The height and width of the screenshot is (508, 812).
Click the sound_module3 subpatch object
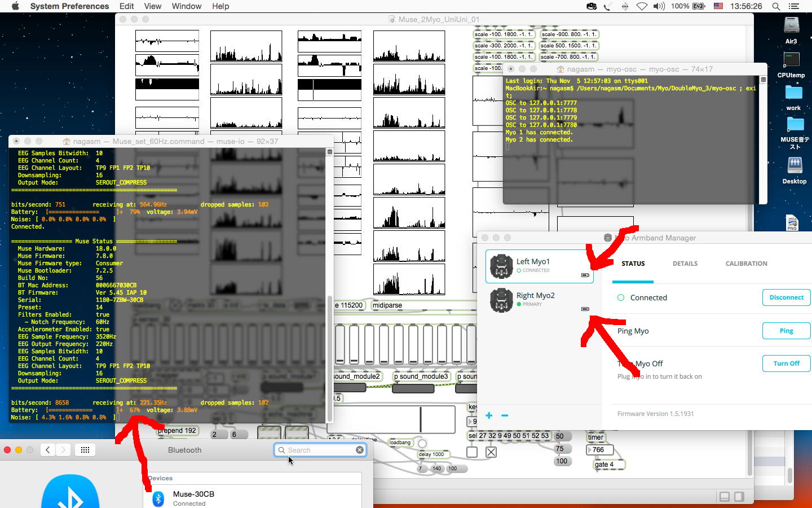pos(421,376)
